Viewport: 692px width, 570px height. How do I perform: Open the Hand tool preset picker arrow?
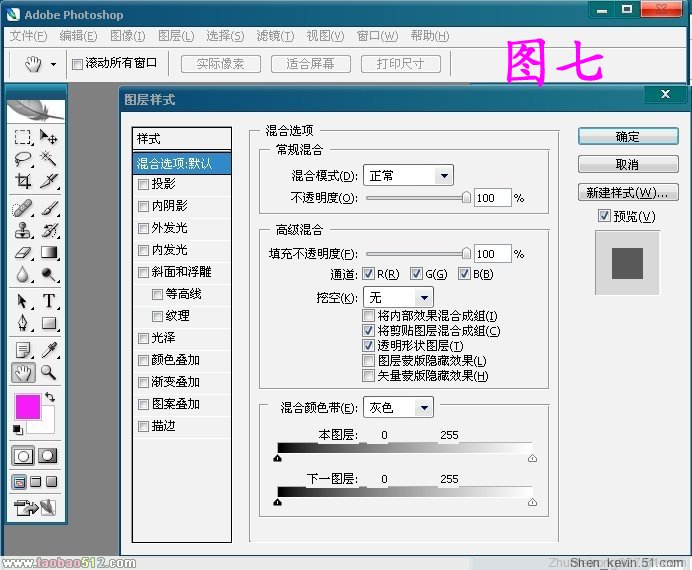coord(53,64)
